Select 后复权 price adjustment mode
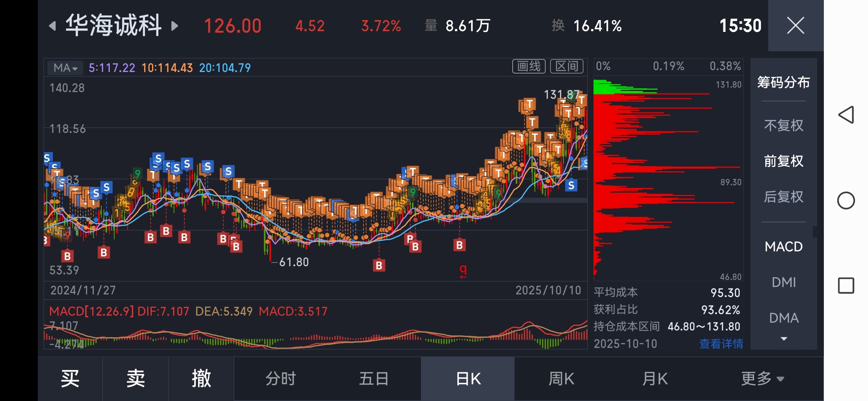This screenshot has height=401, width=868. (783, 197)
